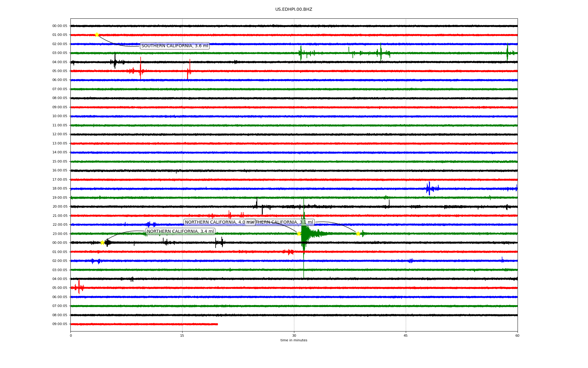Click star marker for Northern California 3.1 event
Image resolution: width=588 pixels, height=368 pixels.
click(x=358, y=234)
